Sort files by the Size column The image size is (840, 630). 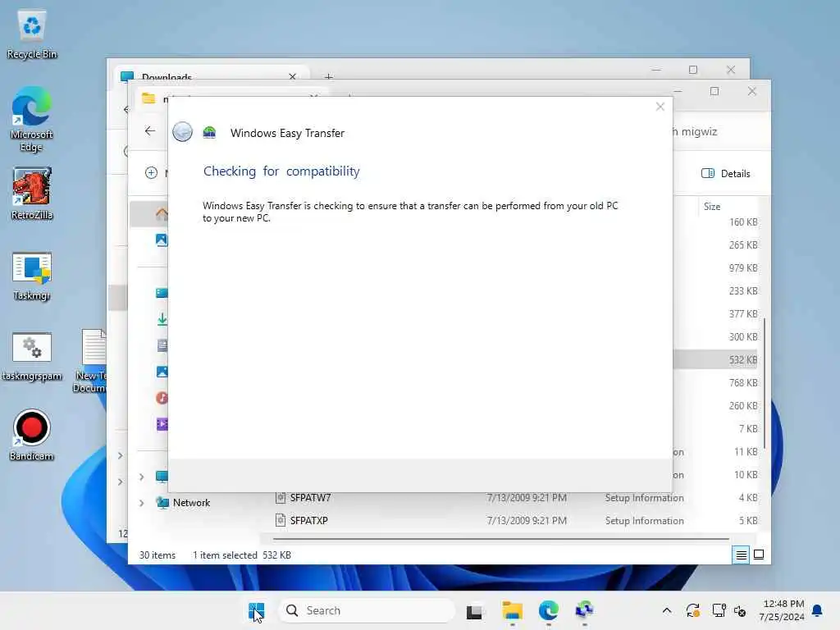click(711, 206)
